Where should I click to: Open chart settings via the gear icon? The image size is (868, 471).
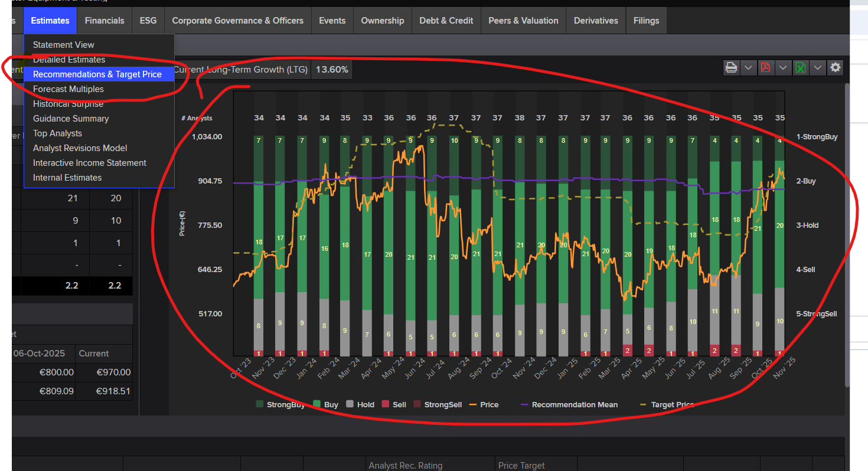pos(835,67)
